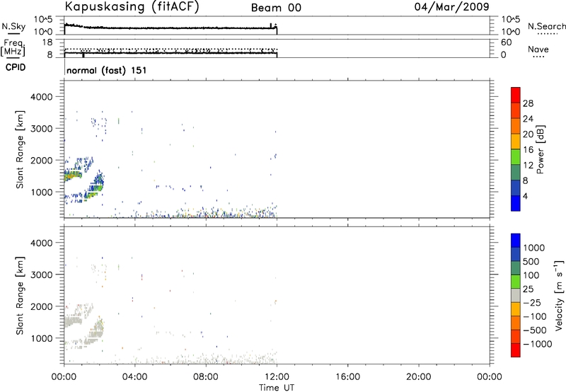Click the "20:00" time tick label

click(418, 377)
